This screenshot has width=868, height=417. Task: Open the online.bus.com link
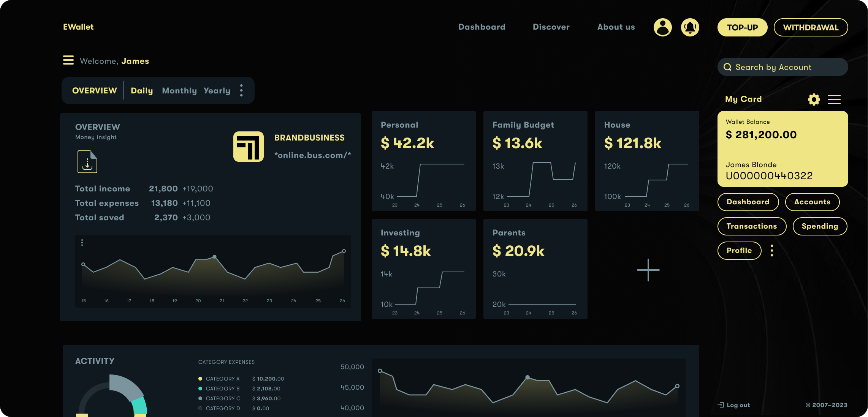point(313,155)
